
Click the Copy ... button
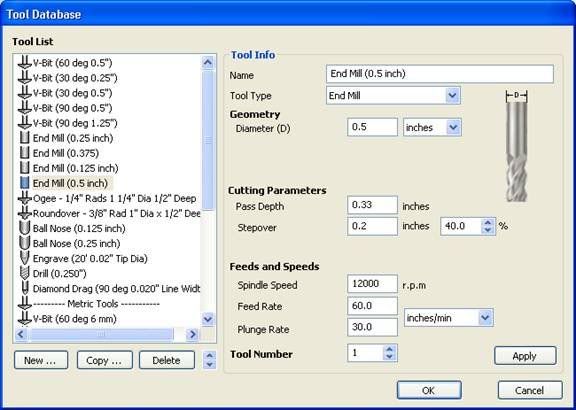[x=104, y=360]
